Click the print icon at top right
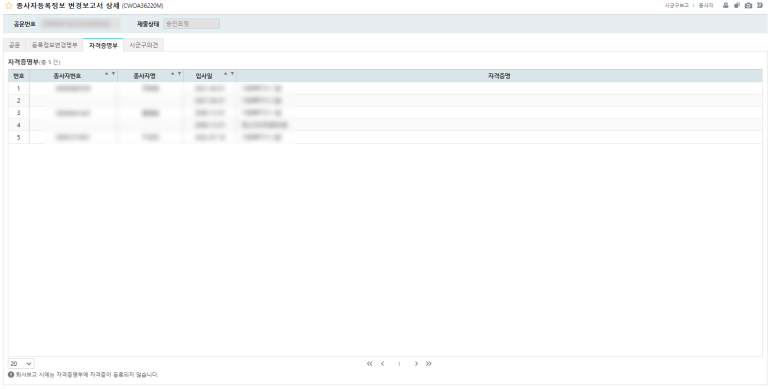This screenshot has width=773, height=389. 726,5
